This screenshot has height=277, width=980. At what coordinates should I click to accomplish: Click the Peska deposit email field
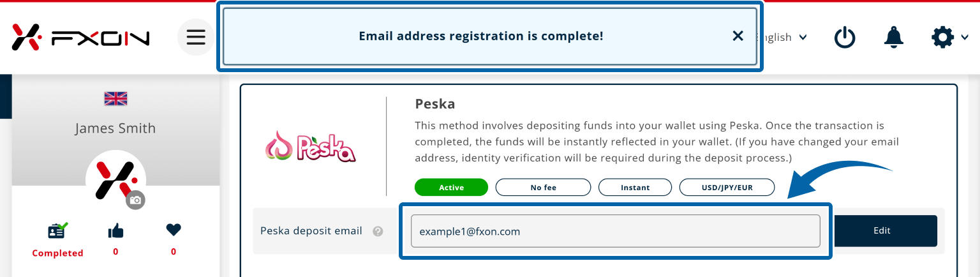615,231
